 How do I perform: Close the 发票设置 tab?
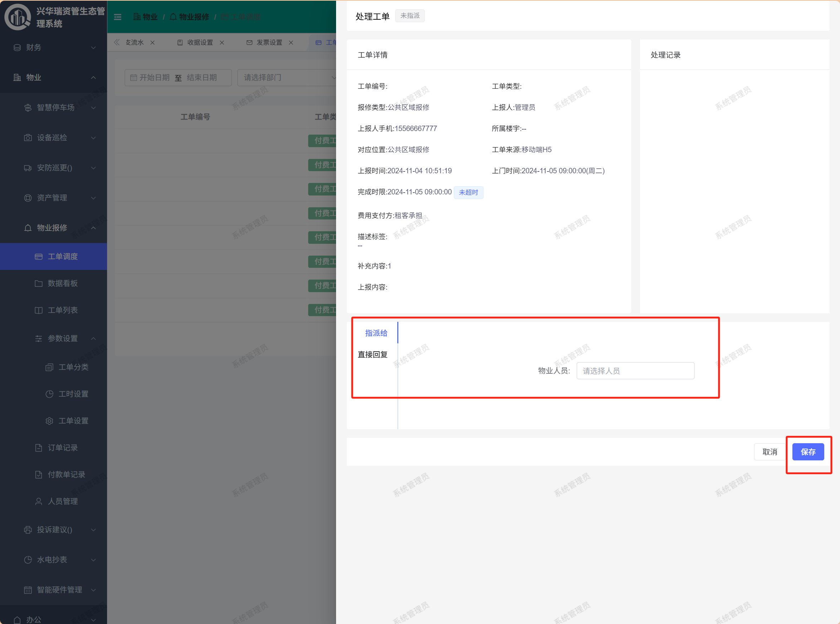coord(291,43)
